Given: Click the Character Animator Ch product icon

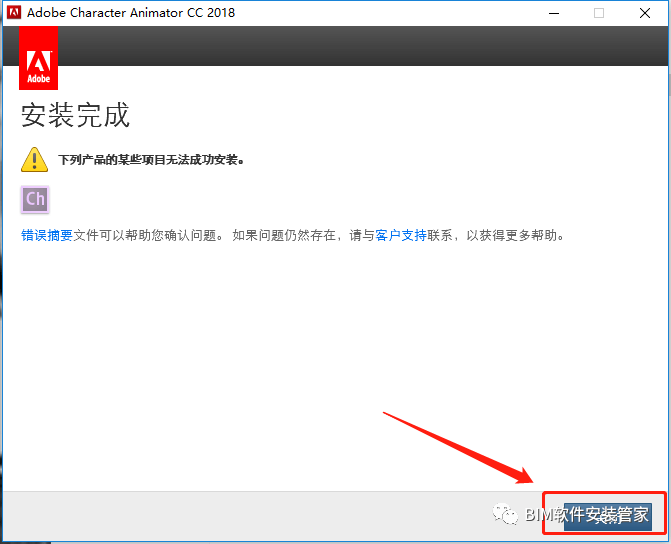Looking at the screenshot, I should [x=35, y=199].
